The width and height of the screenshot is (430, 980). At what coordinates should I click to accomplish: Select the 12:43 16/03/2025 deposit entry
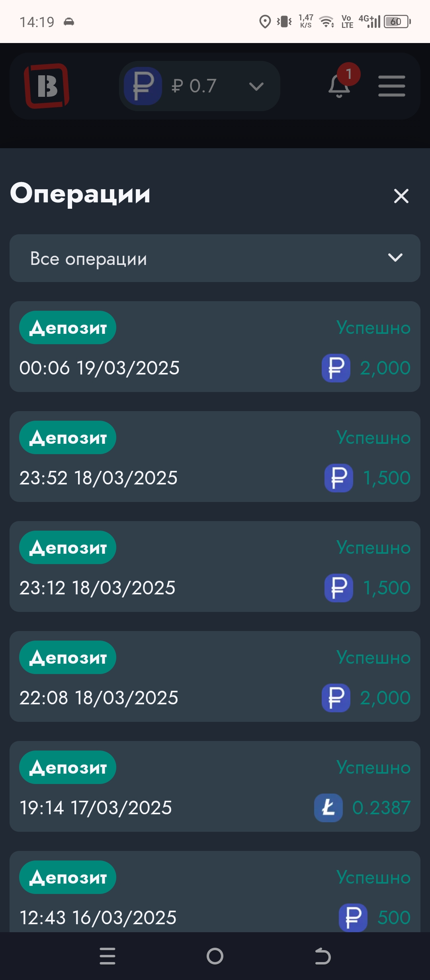pyautogui.click(x=215, y=896)
